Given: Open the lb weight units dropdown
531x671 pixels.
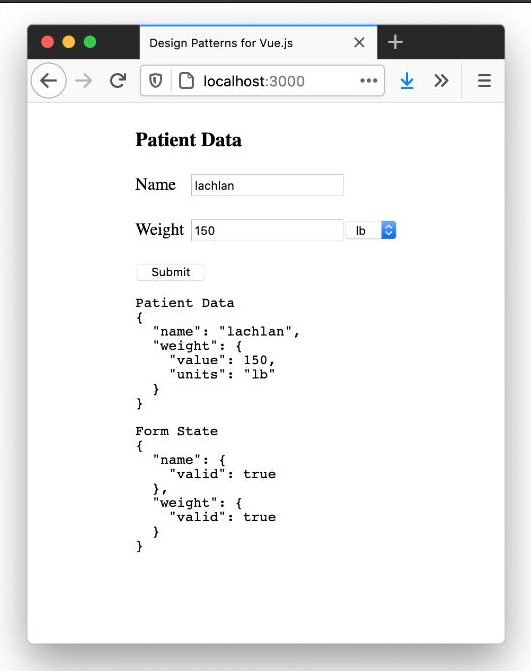Looking at the screenshot, I should pyautogui.click(x=371, y=230).
